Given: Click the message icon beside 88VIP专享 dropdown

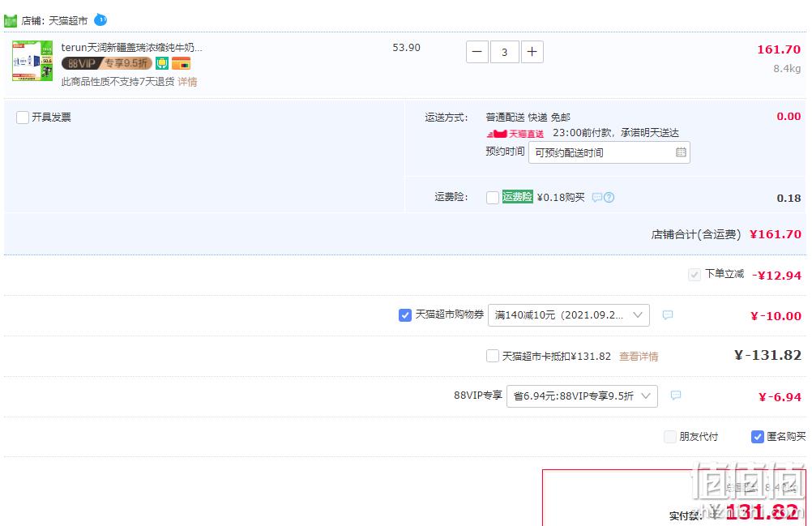Looking at the screenshot, I should (675, 396).
